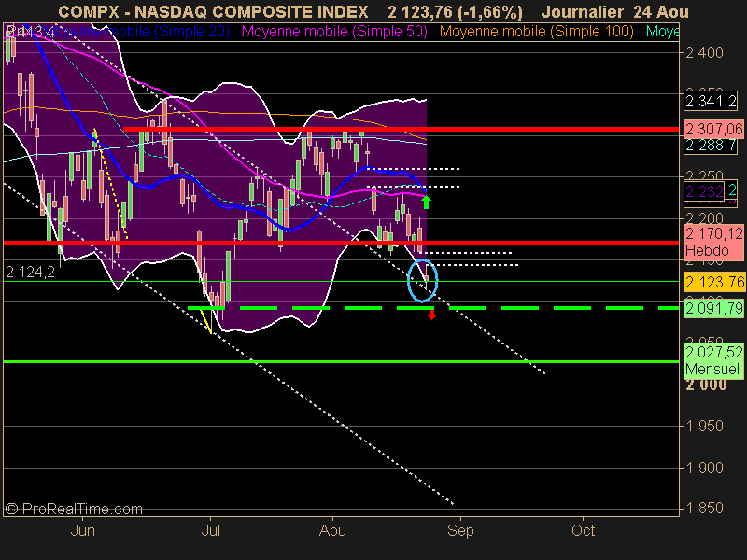Click the Jul month label

click(211, 530)
